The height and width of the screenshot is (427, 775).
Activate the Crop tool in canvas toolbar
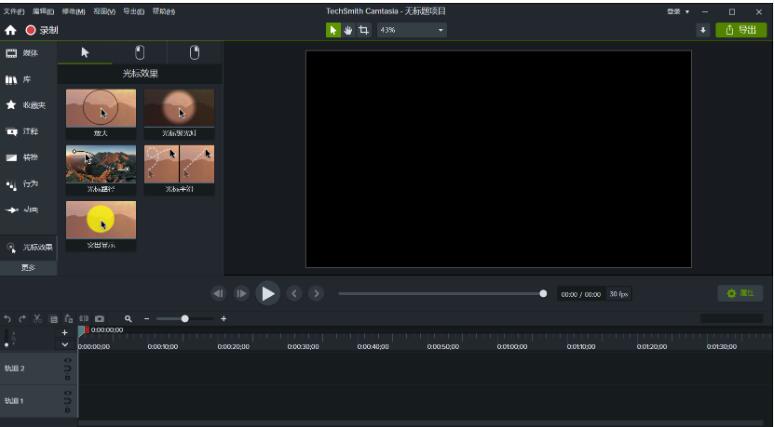pyautogui.click(x=364, y=30)
